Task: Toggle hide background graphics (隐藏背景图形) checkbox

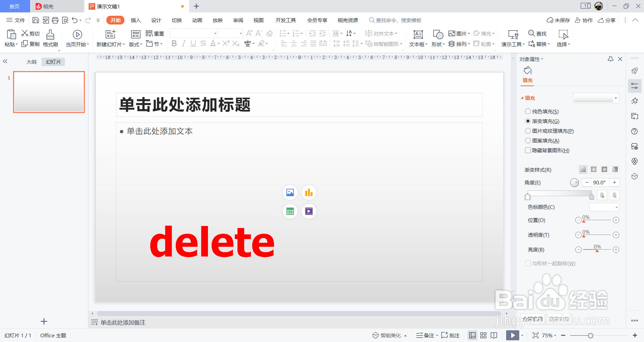Action: tap(528, 150)
